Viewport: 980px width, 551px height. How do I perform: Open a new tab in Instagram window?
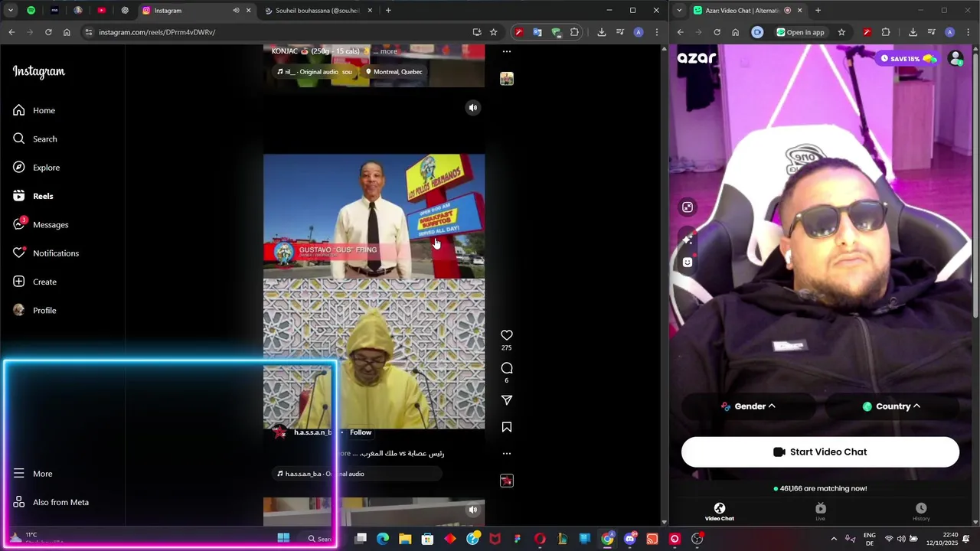click(x=388, y=11)
